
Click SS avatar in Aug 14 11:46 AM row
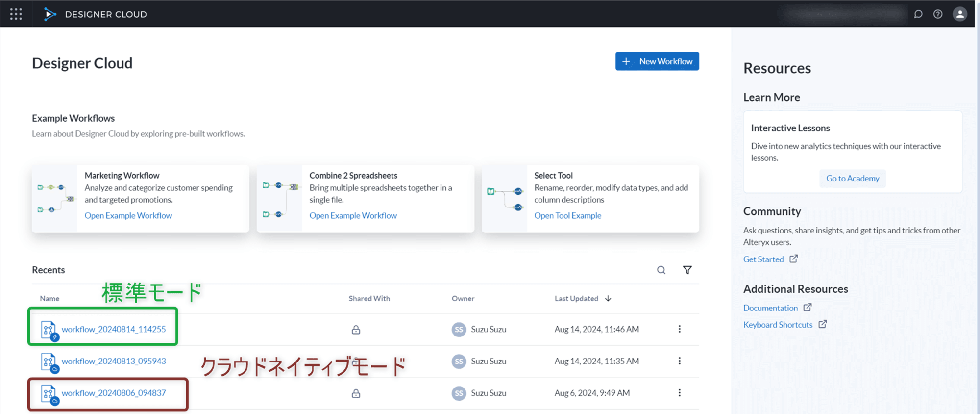click(x=459, y=330)
